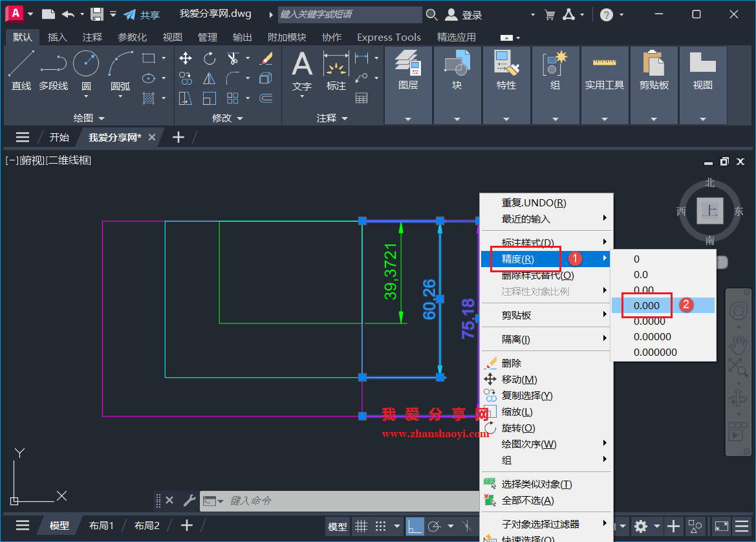Click the Share (共享) button
756x542 pixels.
pyautogui.click(x=142, y=15)
